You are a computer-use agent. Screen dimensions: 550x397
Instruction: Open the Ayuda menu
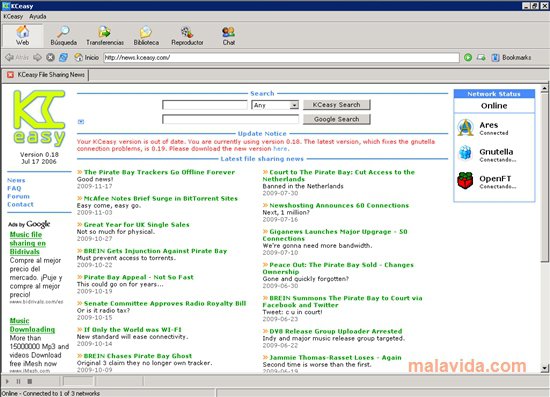[38, 16]
